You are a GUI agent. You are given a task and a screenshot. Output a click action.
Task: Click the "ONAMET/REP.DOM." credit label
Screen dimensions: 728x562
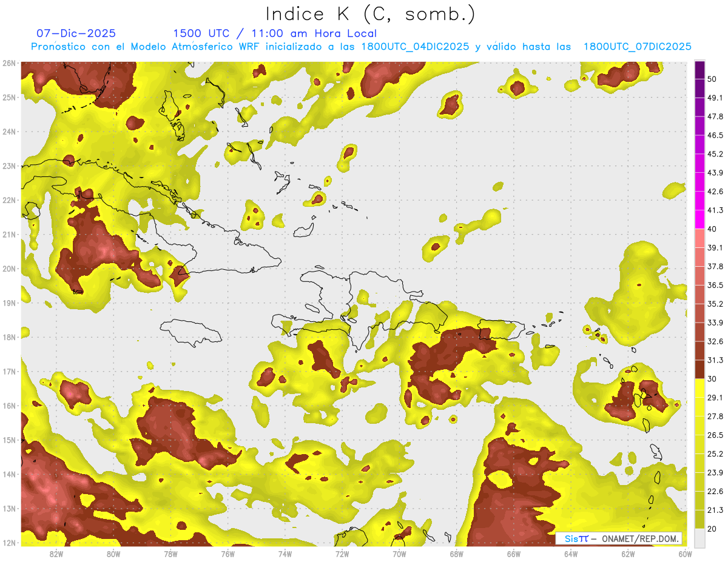point(640,538)
